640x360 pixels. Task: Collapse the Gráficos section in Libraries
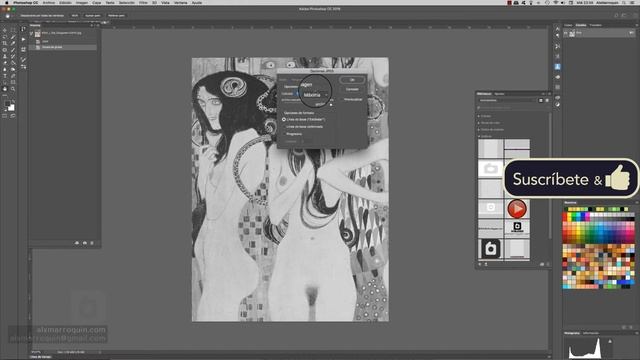tap(479, 136)
